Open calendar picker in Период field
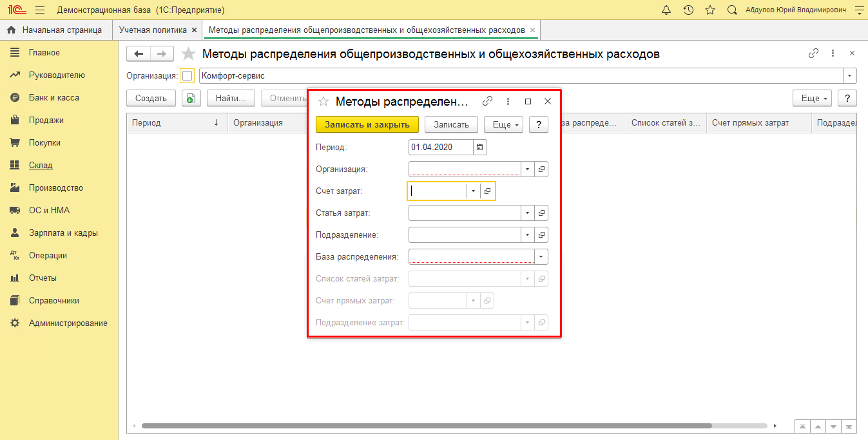The width and height of the screenshot is (868, 440). [x=479, y=148]
